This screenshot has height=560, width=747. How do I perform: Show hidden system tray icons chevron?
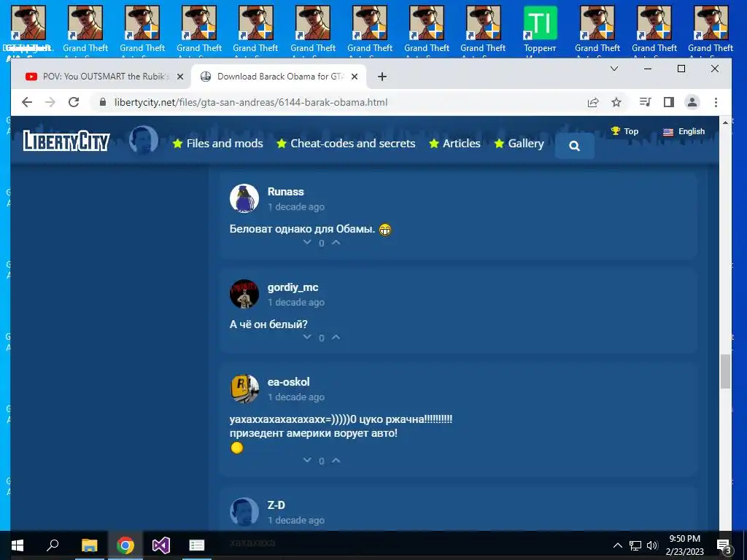click(x=617, y=545)
